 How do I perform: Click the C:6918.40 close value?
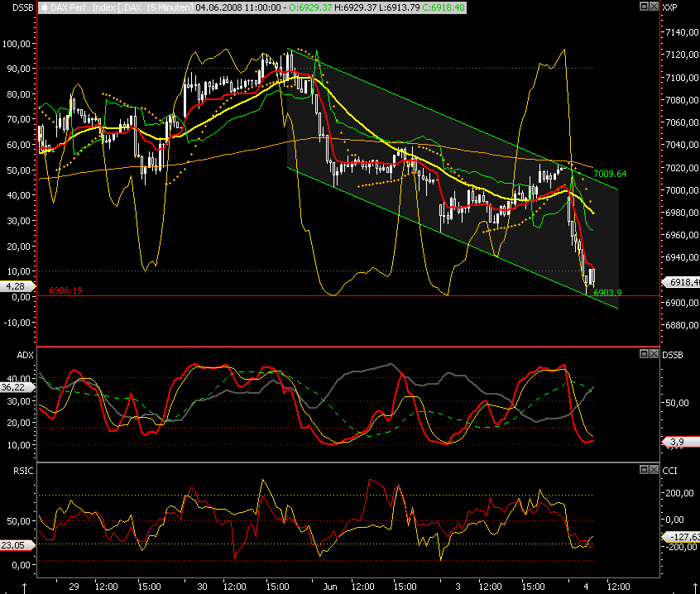pos(443,7)
